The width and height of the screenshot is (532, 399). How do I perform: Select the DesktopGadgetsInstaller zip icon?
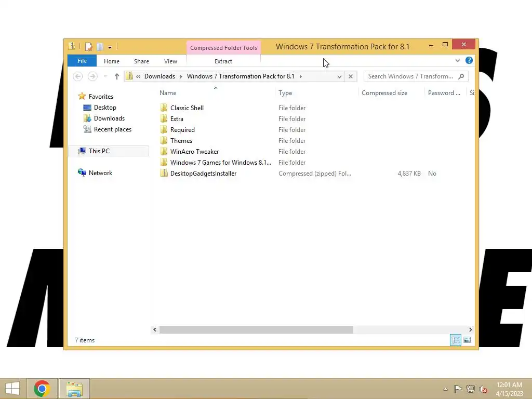[x=164, y=174]
